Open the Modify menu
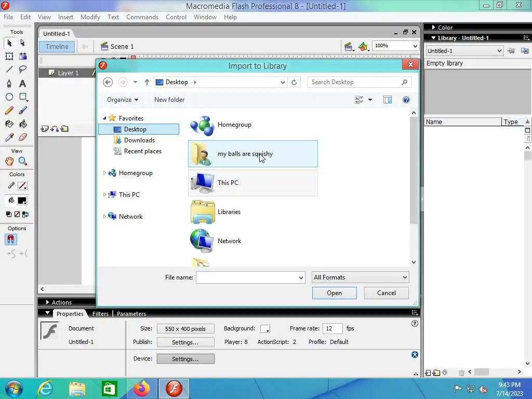The height and width of the screenshot is (399, 532). point(90,17)
